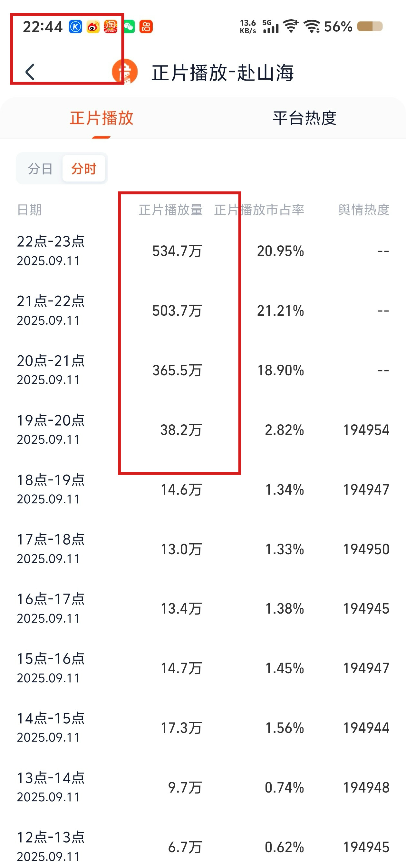Switch to the 平台热度 tab
Viewport: 406px width, 868px height.
pyautogui.click(x=304, y=118)
